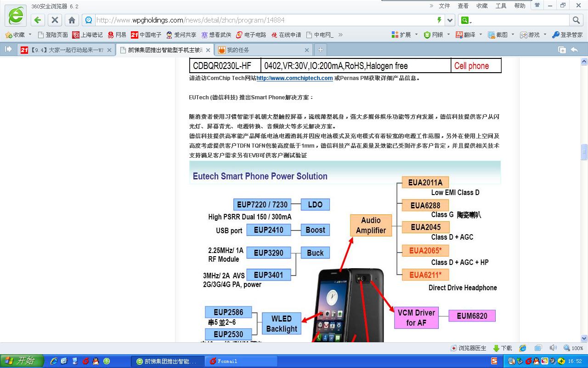Screen dimensions: 588x368
Task: Click the address bar security shield icon
Action: [89, 20]
